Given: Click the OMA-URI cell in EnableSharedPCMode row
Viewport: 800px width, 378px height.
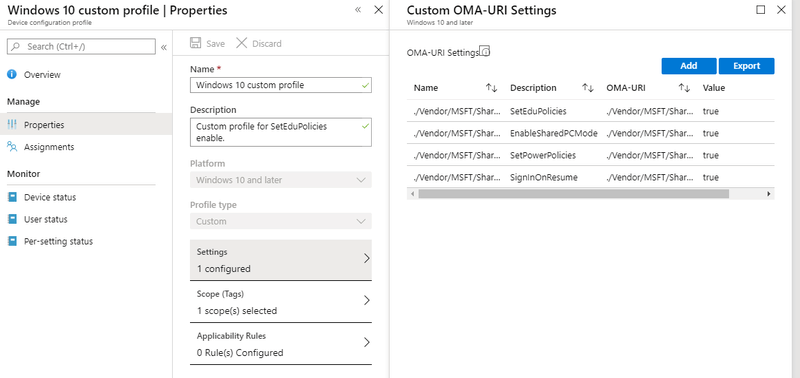Looking at the screenshot, I should pos(650,133).
